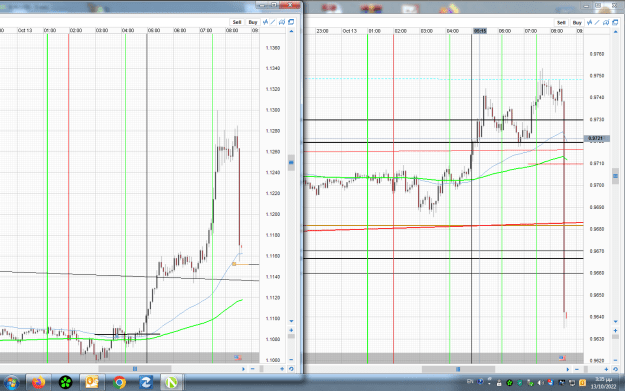The height and width of the screenshot is (391, 625).
Task: Click the horizontal zoom minus under the left chart
Action: click(x=253, y=369)
